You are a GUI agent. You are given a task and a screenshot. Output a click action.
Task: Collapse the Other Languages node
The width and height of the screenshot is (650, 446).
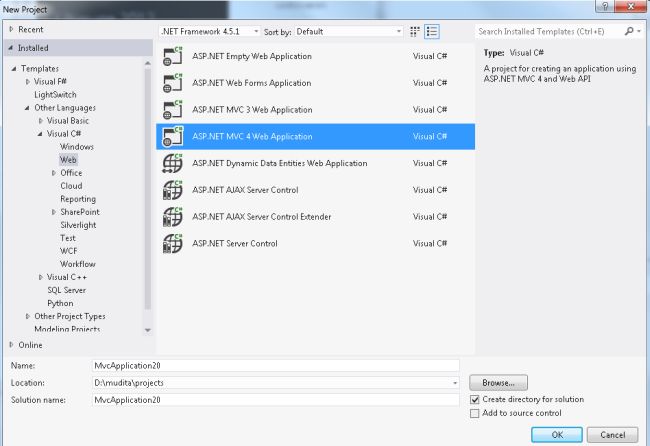click(x=27, y=108)
